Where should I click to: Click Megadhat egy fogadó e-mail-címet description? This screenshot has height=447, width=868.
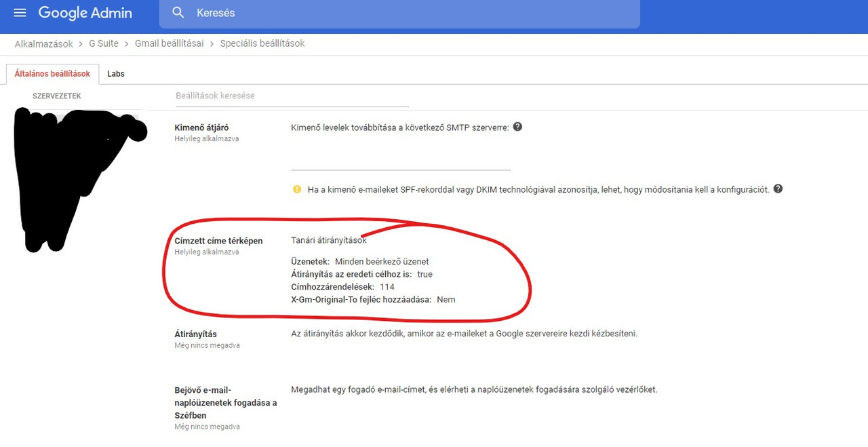(x=474, y=389)
